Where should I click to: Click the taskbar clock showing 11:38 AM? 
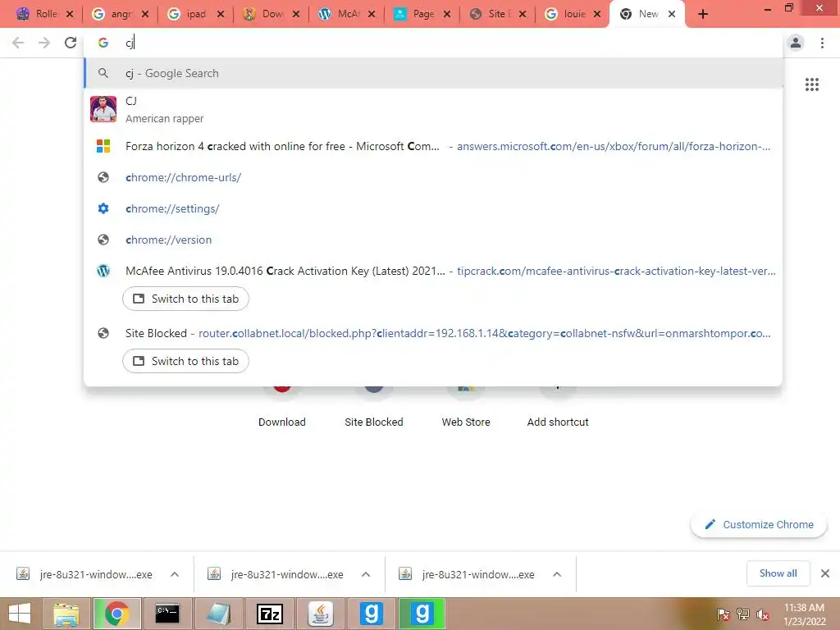804,614
